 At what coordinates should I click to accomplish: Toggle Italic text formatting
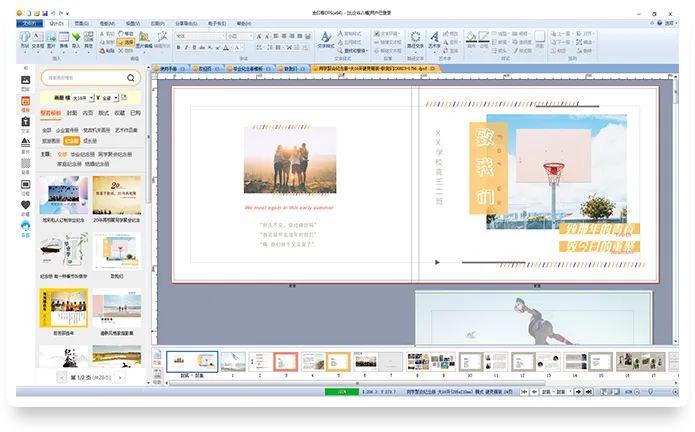click(187, 46)
